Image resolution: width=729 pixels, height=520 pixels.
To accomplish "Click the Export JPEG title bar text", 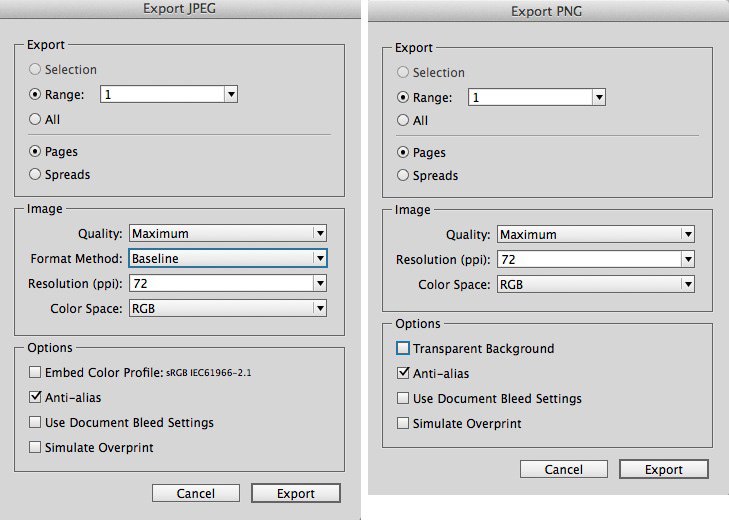I will [179, 8].
